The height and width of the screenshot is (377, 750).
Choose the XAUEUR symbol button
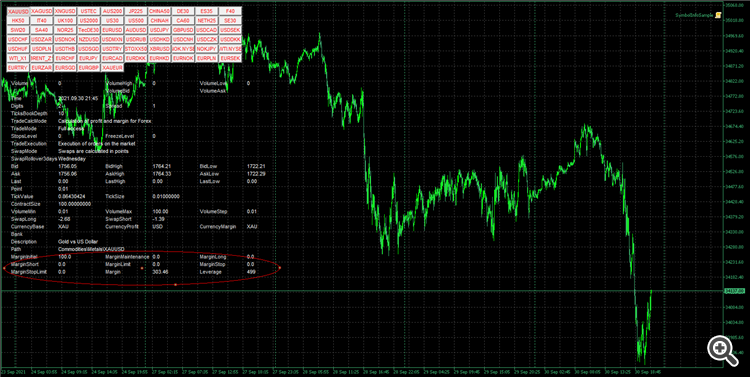(112, 67)
